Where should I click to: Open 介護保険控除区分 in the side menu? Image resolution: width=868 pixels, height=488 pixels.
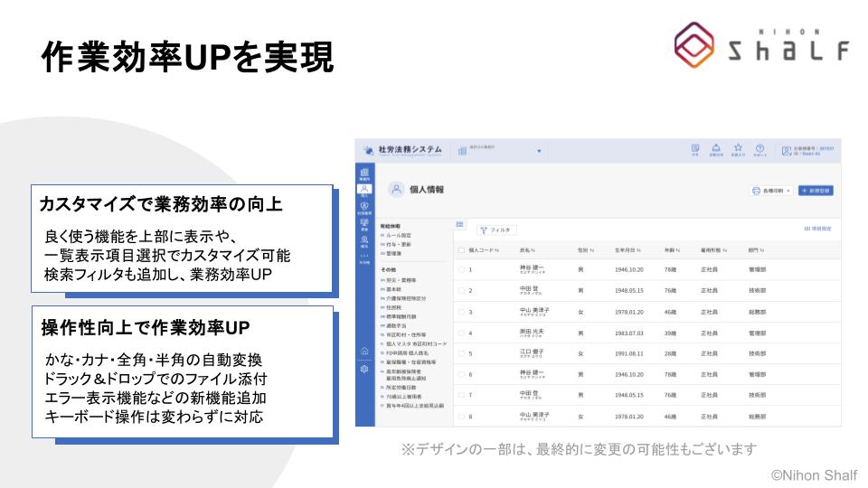(406, 298)
